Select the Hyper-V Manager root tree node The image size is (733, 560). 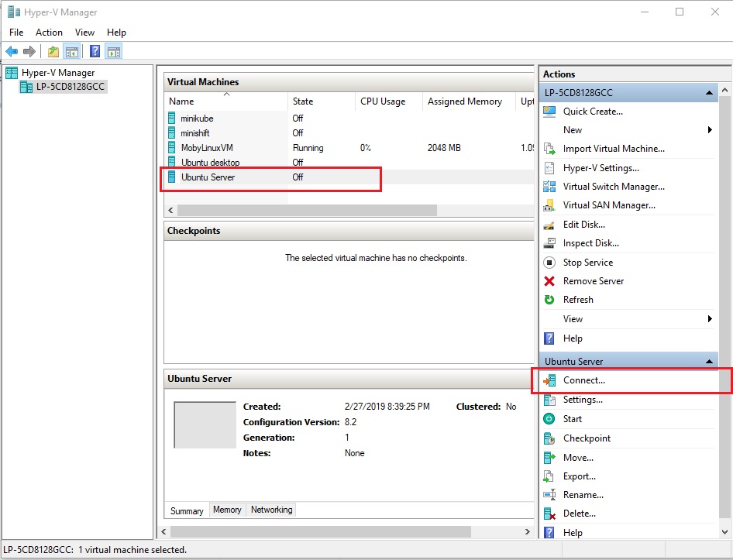pos(58,73)
